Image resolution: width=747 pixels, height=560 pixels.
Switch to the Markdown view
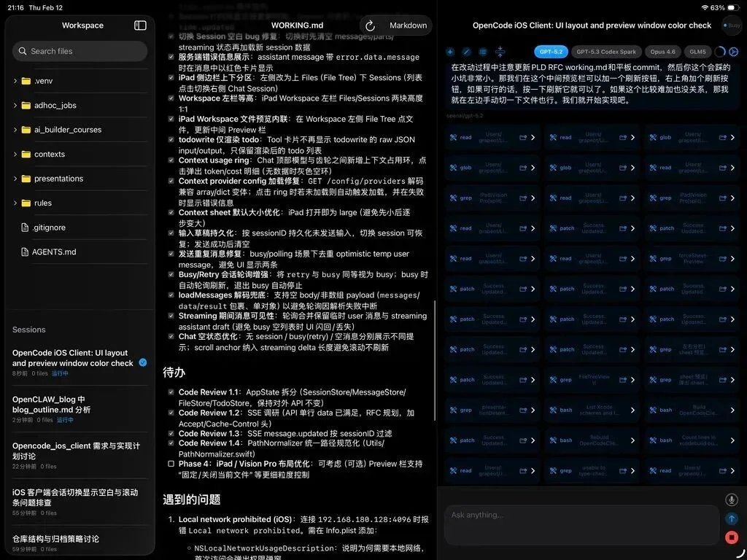click(x=407, y=26)
